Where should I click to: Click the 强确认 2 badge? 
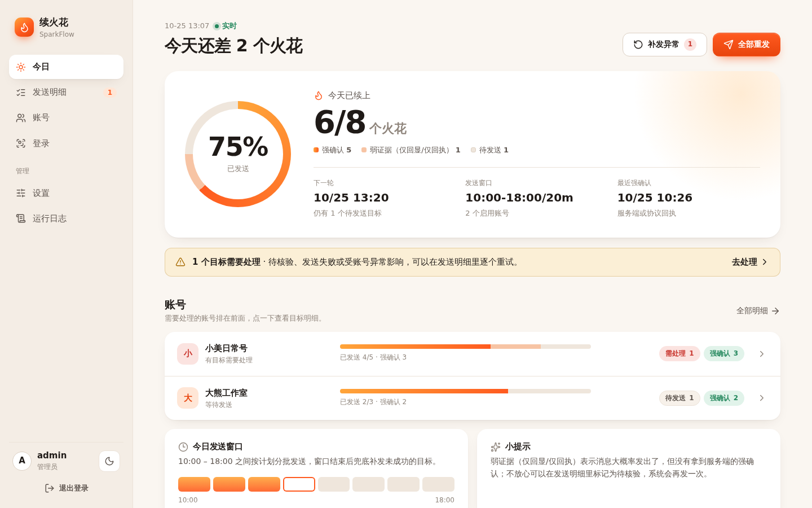pyautogui.click(x=724, y=398)
